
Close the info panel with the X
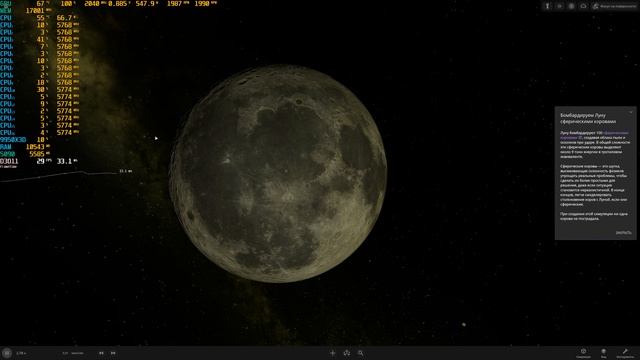point(631,112)
